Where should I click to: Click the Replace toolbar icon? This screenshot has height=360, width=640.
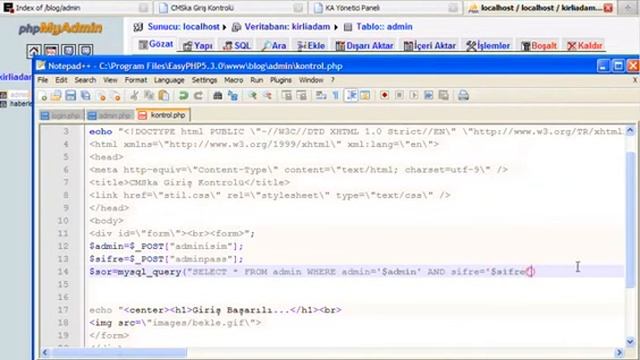click(233, 96)
